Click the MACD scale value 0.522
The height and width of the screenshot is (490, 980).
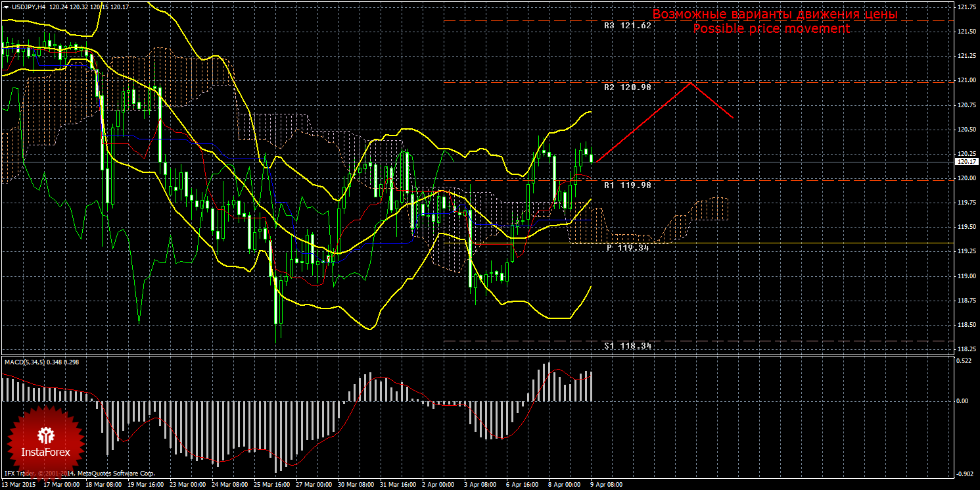pyautogui.click(x=964, y=362)
